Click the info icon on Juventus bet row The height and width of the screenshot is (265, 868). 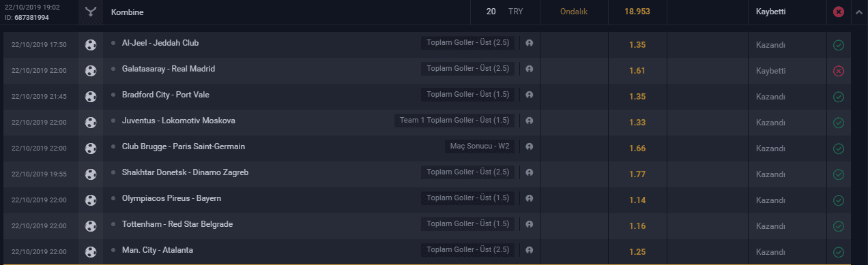click(x=529, y=121)
